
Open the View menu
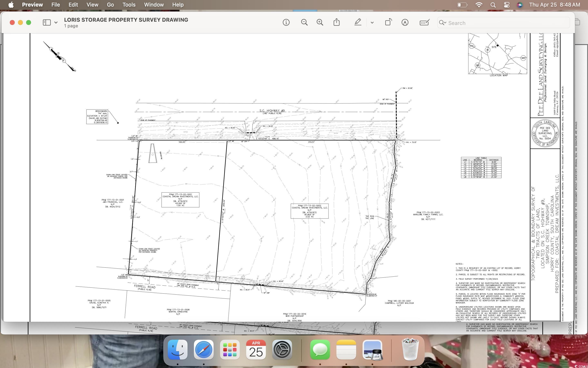(92, 5)
